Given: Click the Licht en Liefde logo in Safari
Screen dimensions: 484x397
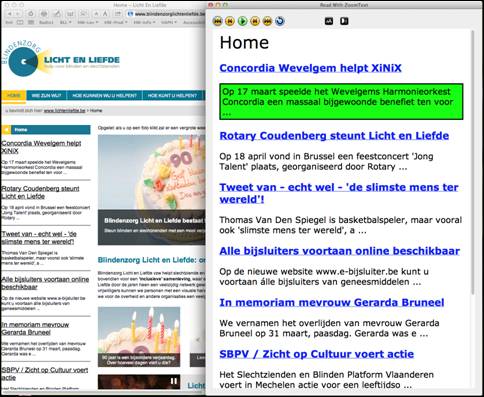Looking at the screenshot, I should (x=61, y=59).
